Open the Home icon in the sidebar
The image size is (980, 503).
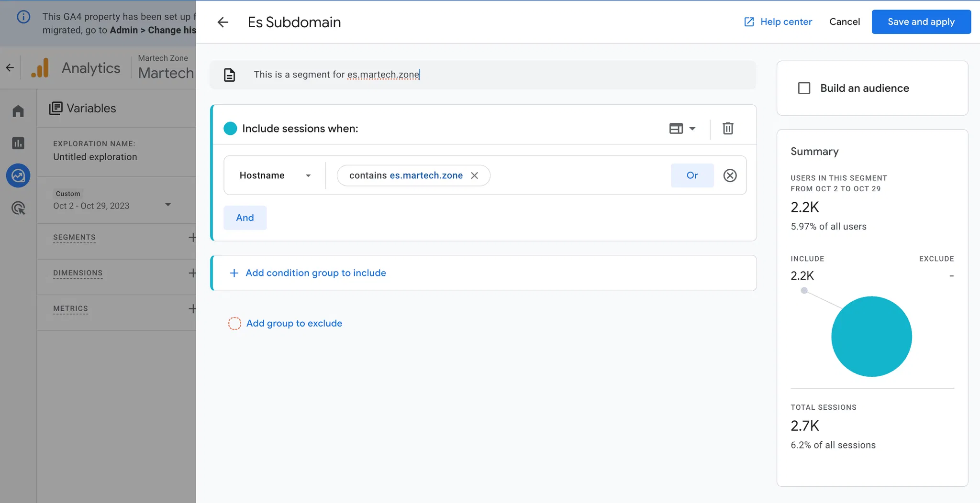18,111
